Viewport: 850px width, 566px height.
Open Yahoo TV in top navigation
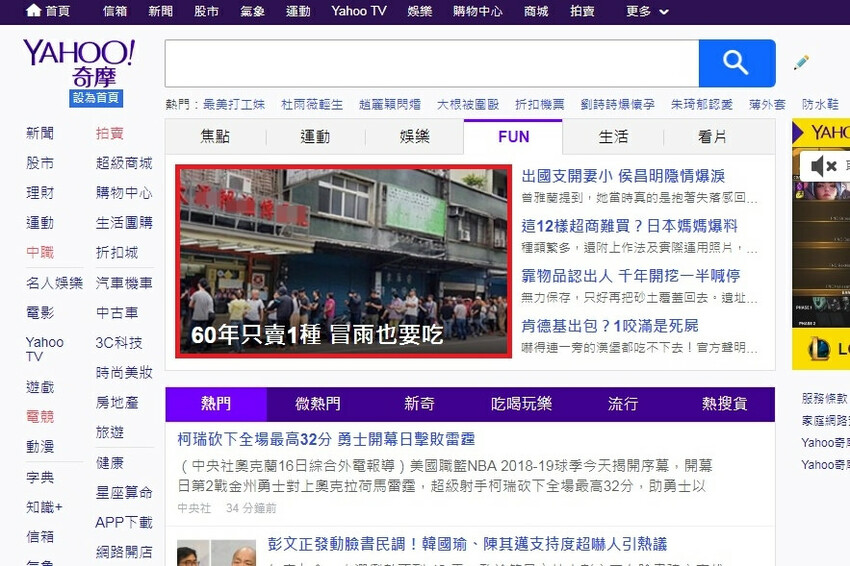358,11
